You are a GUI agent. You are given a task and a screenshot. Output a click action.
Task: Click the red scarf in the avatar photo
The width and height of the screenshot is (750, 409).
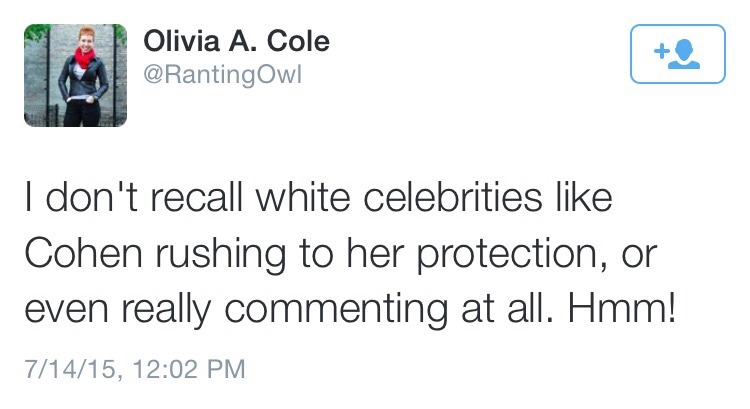(82, 57)
